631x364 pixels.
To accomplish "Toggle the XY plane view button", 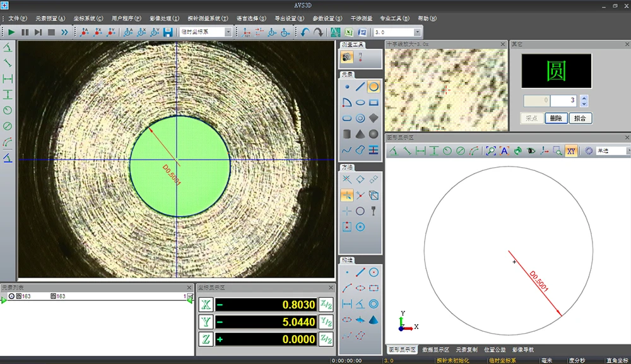I will click(x=571, y=151).
